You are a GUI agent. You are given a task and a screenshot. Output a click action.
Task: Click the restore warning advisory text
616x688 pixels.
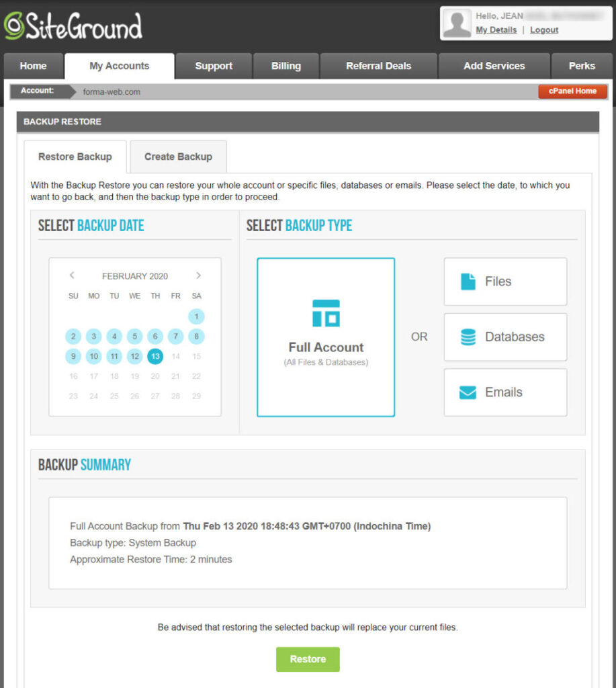tap(308, 628)
